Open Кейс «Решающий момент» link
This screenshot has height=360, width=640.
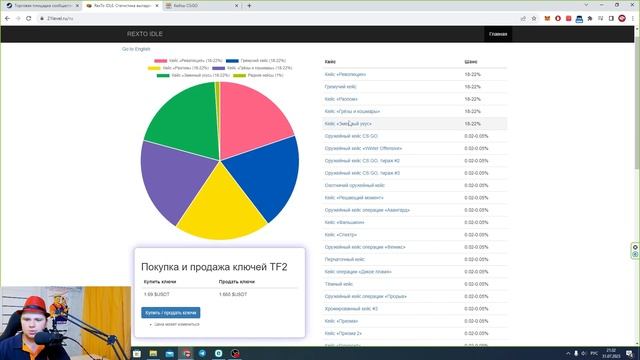click(x=354, y=198)
